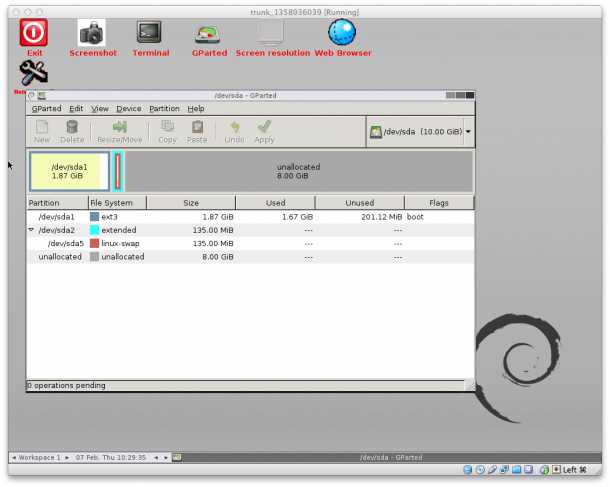Click the '201.12 MiB' unused value
Image resolution: width=610 pixels, height=487 pixels.
381,217
